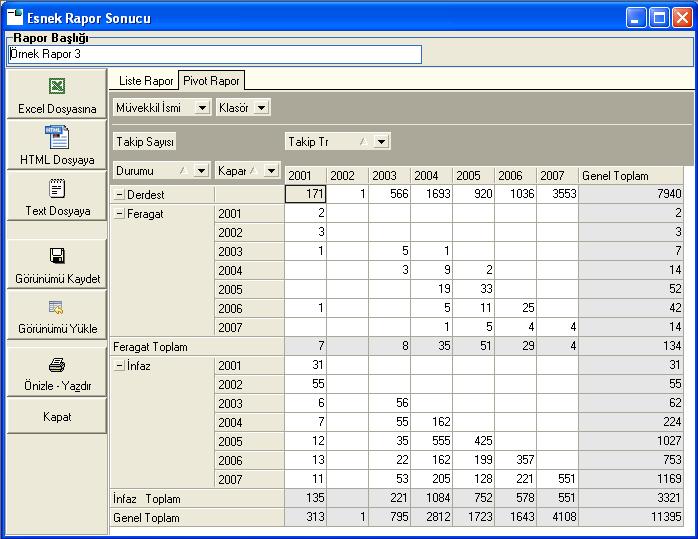Open the Takip Tr column dropdown arrow

[x=381, y=142]
